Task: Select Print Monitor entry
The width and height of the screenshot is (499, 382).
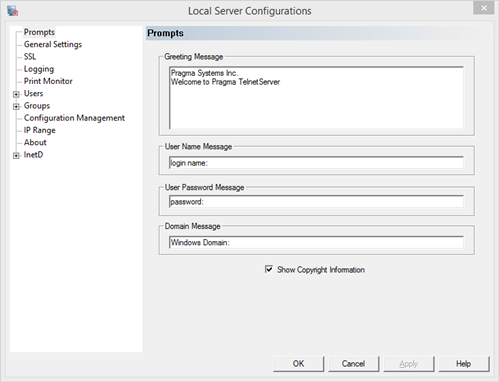Action: tap(48, 81)
